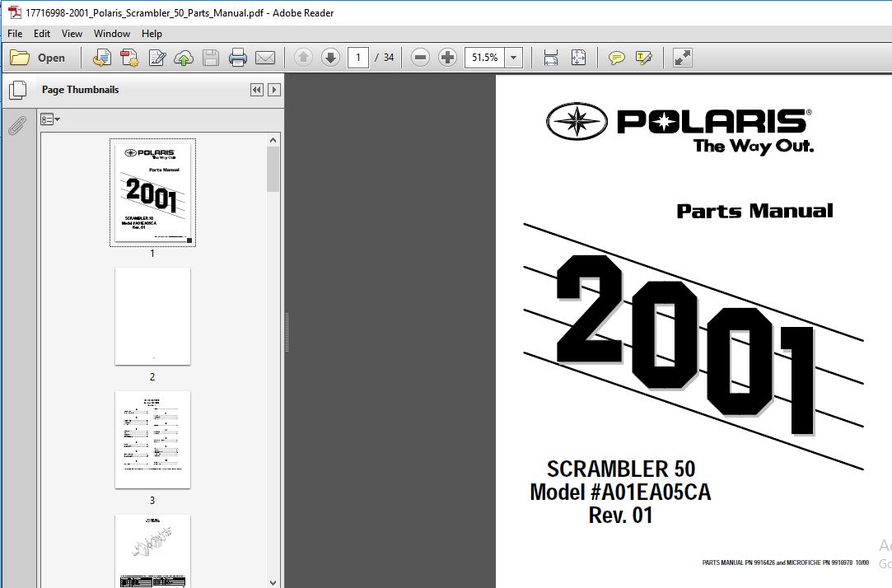Go to next page arrow
Viewport: 892px width, 588px height.
pyautogui.click(x=330, y=58)
